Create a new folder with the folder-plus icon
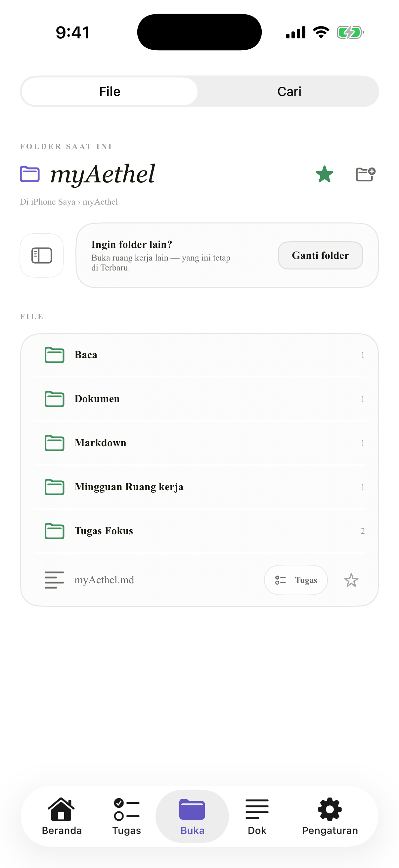Viewport: 399px width, 868px height. pyautogui.click(x=365, y=174)
